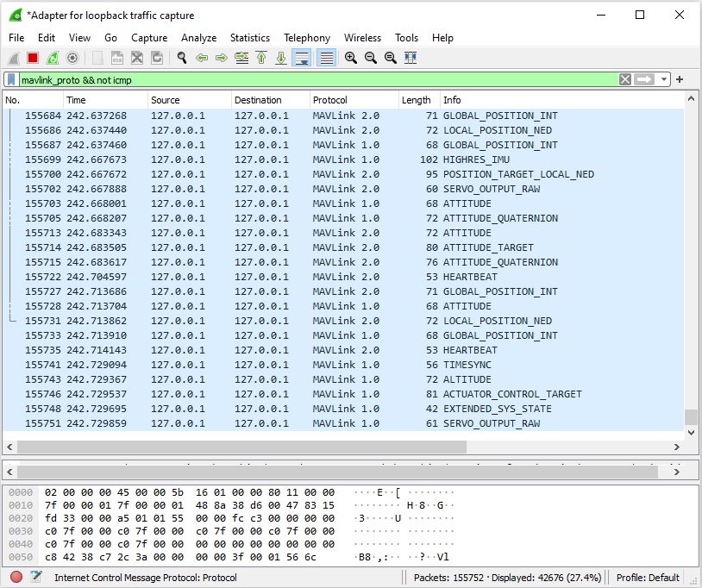
Task: Click the display filter text field
Action: pos(318,80)
